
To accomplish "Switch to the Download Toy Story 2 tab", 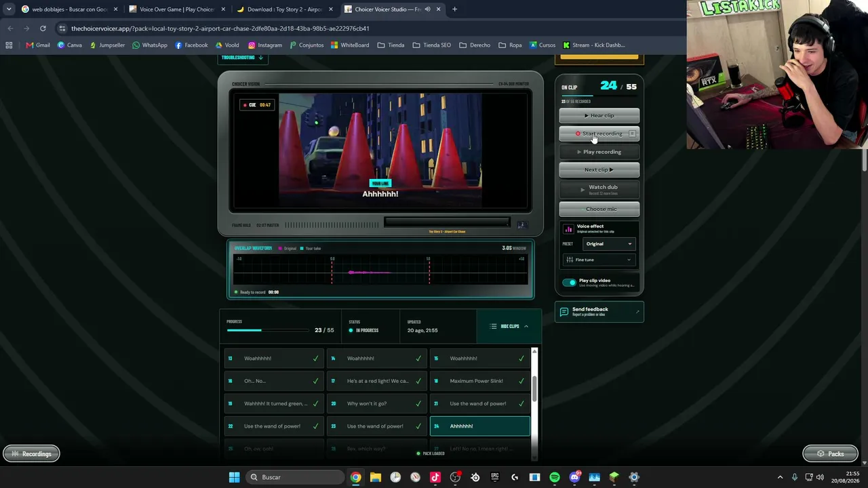I will (x=284, y=9).
